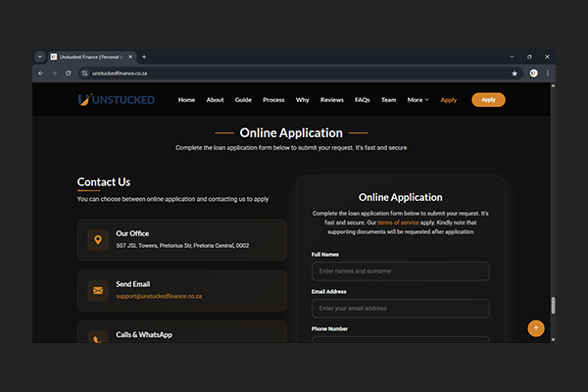Open the FAQs nav item
588x392 pixels.
pos(363,100)
